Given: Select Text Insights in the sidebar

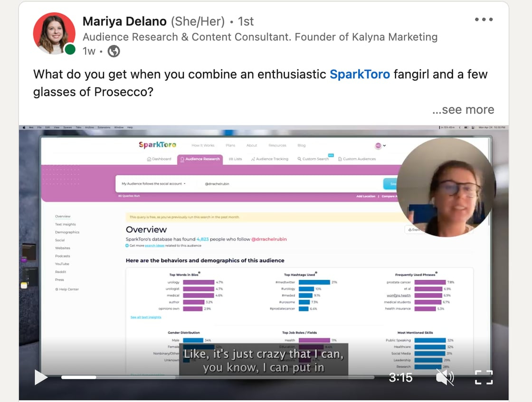Looking at the screenshot, I should coord(66,224).
